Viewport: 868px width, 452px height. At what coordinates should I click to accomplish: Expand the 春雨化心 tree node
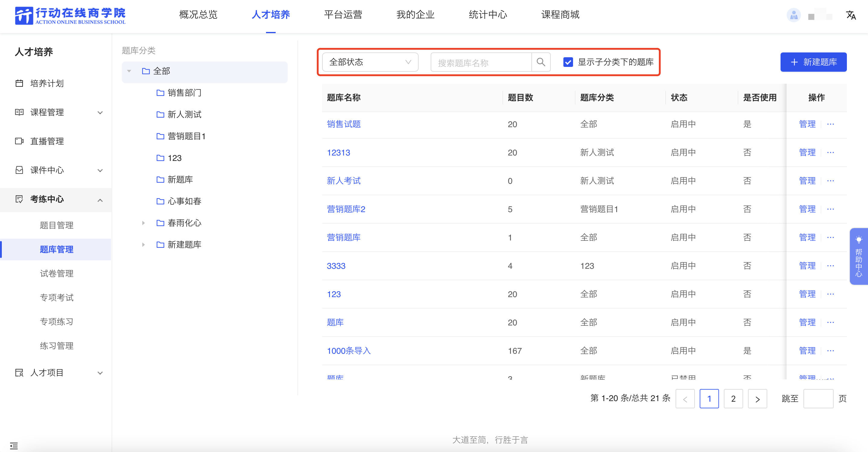click(x=144, y=223)
